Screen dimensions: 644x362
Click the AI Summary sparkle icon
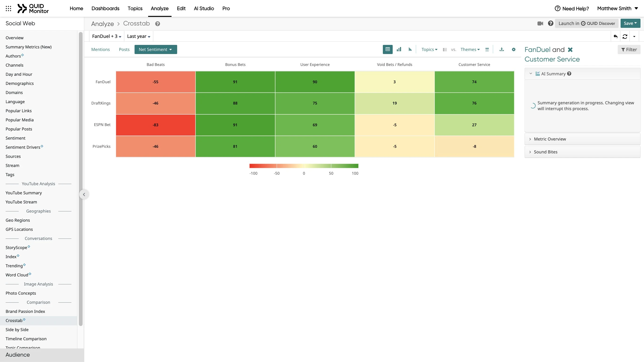(538, 74)
